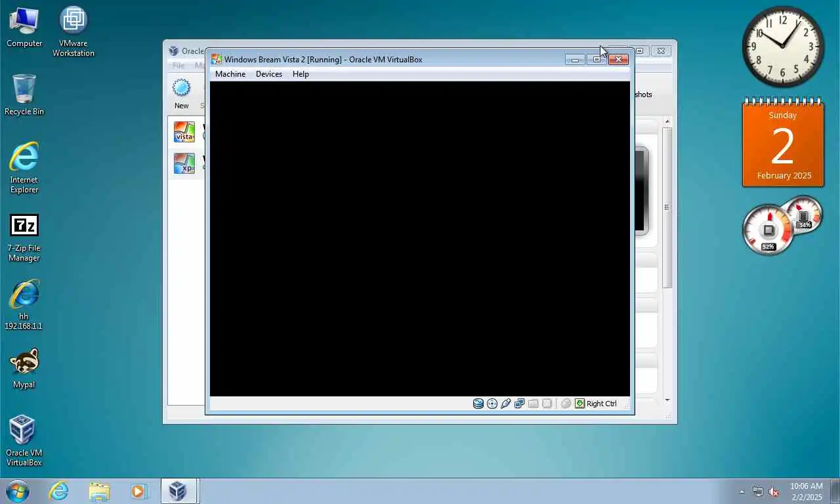Open the Devices menu in VM window
This screenshot has height=504, width=840.
269,74
